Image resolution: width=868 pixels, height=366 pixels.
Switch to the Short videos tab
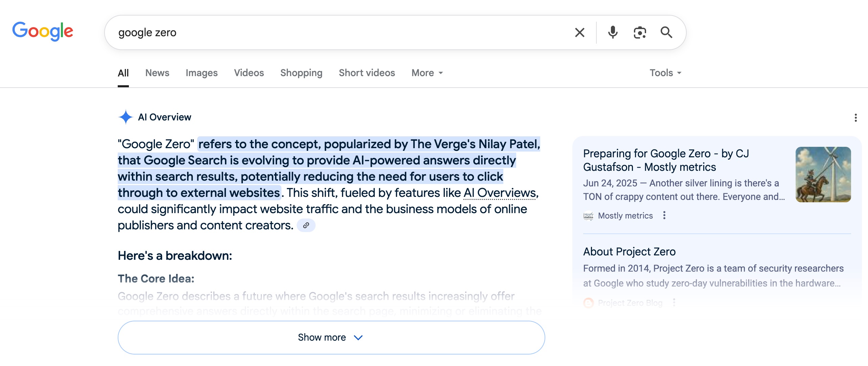point(367,73)
